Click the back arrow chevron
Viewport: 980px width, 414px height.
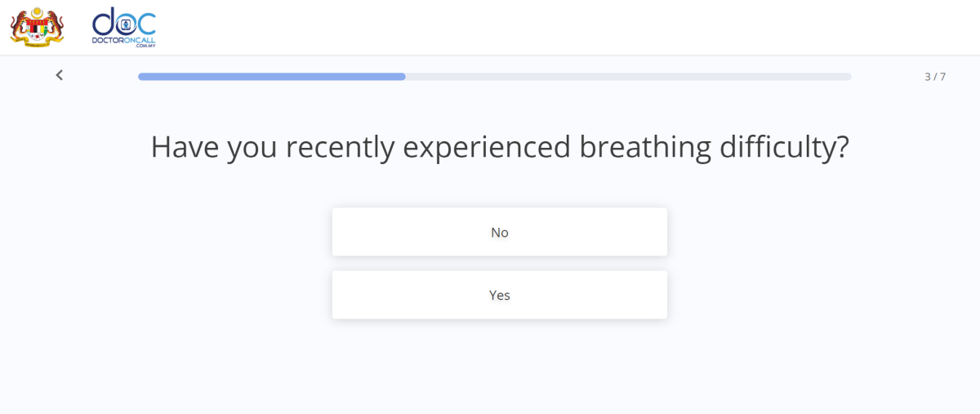[59, 75]
